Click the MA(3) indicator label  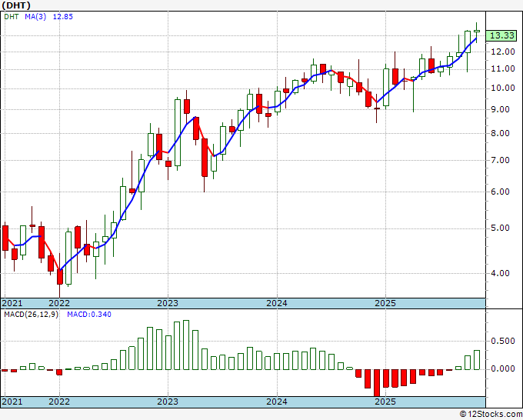[x=35, y=17]
